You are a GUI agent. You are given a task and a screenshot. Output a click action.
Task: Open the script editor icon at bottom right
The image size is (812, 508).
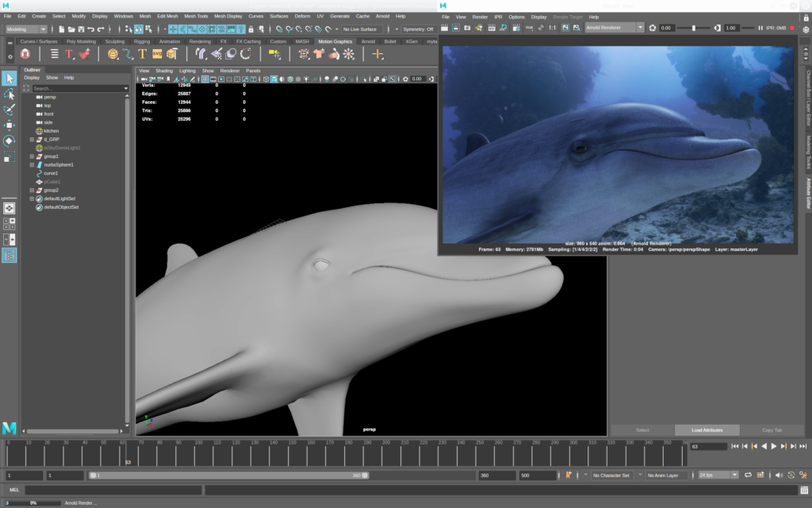pos(803,491)
